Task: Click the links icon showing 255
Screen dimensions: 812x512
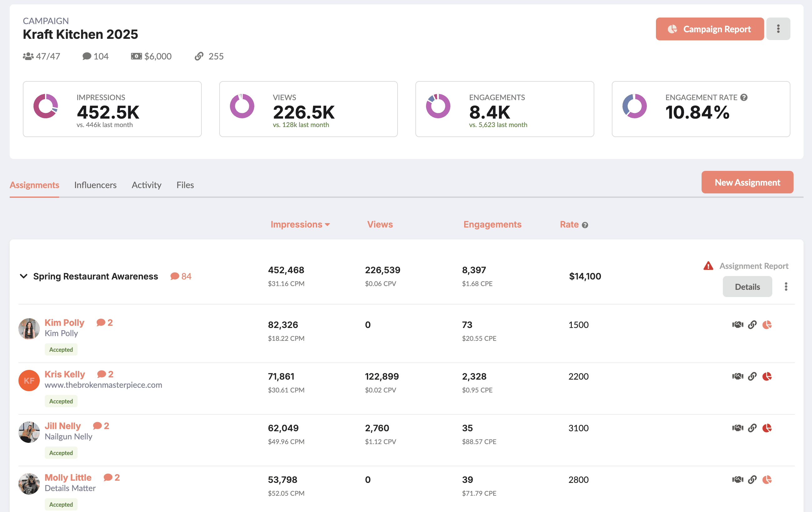Action: 199,56
